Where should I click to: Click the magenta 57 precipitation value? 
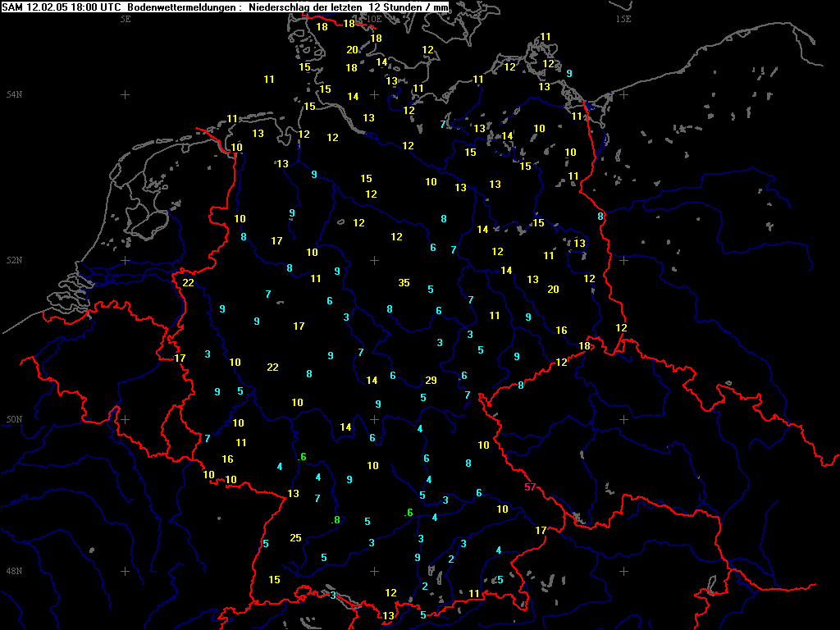[530, 487]
